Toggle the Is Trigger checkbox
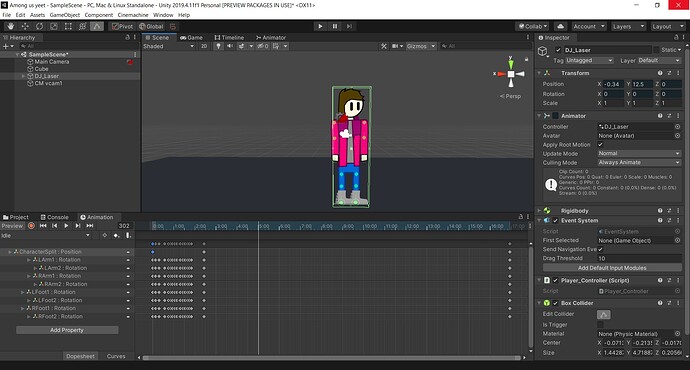The image size is (690, 370). (600, 324)
